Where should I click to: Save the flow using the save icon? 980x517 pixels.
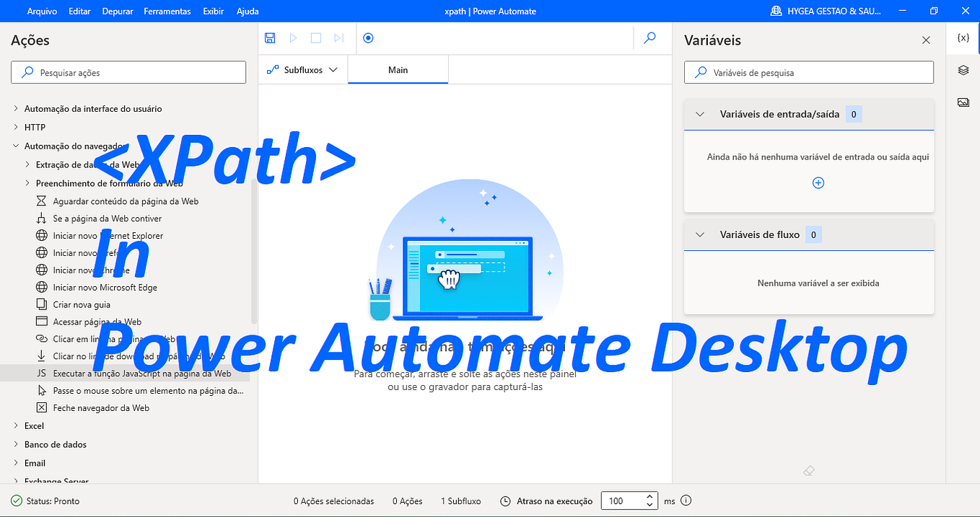(x=270, y=37)
